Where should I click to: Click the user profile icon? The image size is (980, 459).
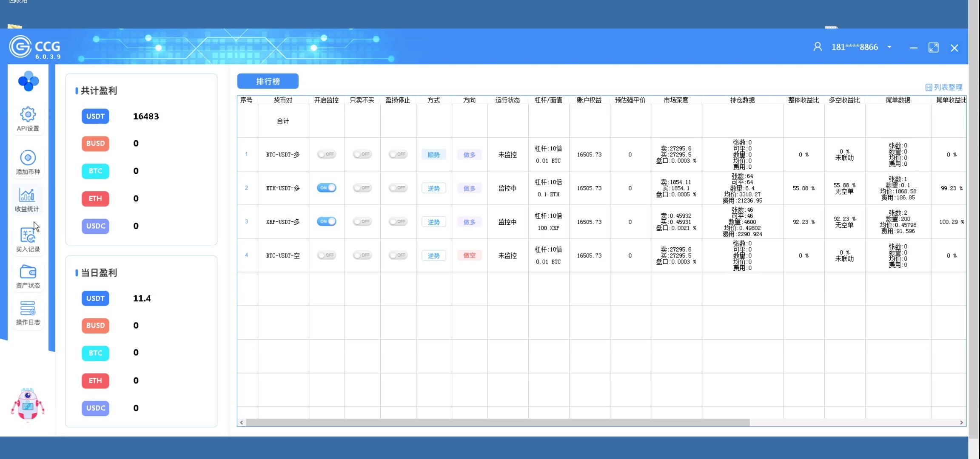tap(817, 47)
